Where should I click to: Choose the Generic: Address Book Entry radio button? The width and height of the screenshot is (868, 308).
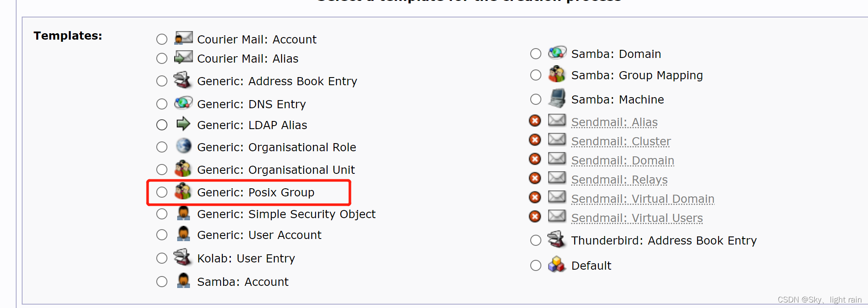[x=162, y=81]
